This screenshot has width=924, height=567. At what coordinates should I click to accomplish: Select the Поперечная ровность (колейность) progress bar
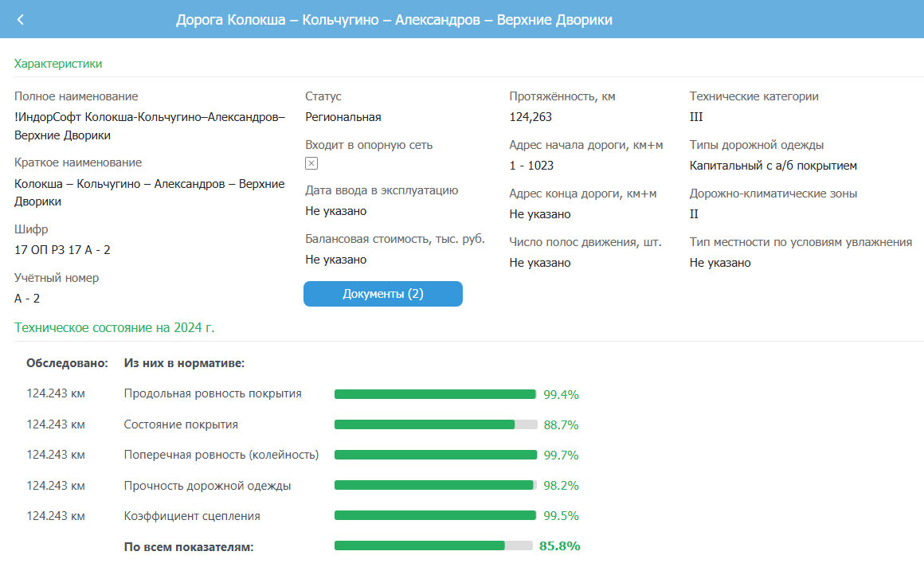[x=435, y=455]
